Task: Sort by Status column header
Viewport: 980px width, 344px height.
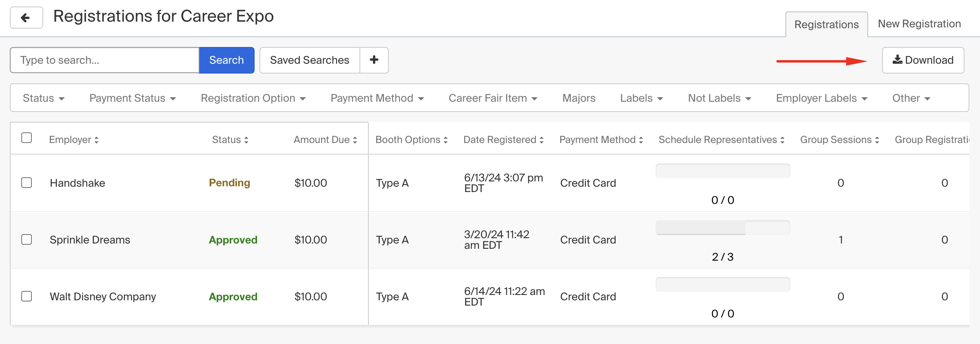Action: [x=230, y=140]
